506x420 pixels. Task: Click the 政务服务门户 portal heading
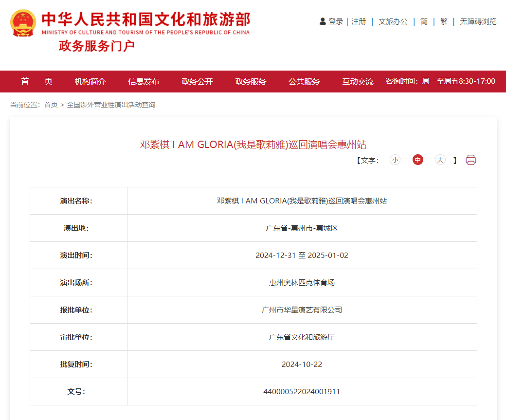tap(97, 46)
